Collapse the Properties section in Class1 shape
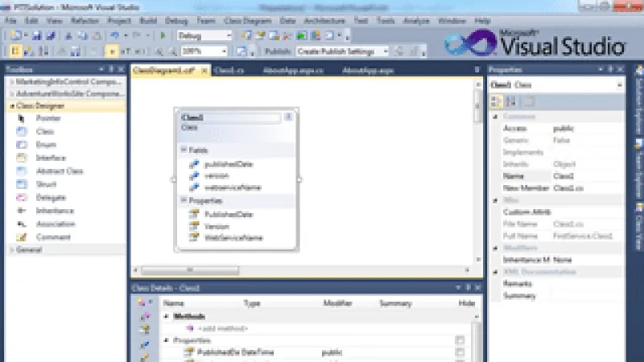The width and height of the screenshot is (644, 362). [x=184, y=200]
